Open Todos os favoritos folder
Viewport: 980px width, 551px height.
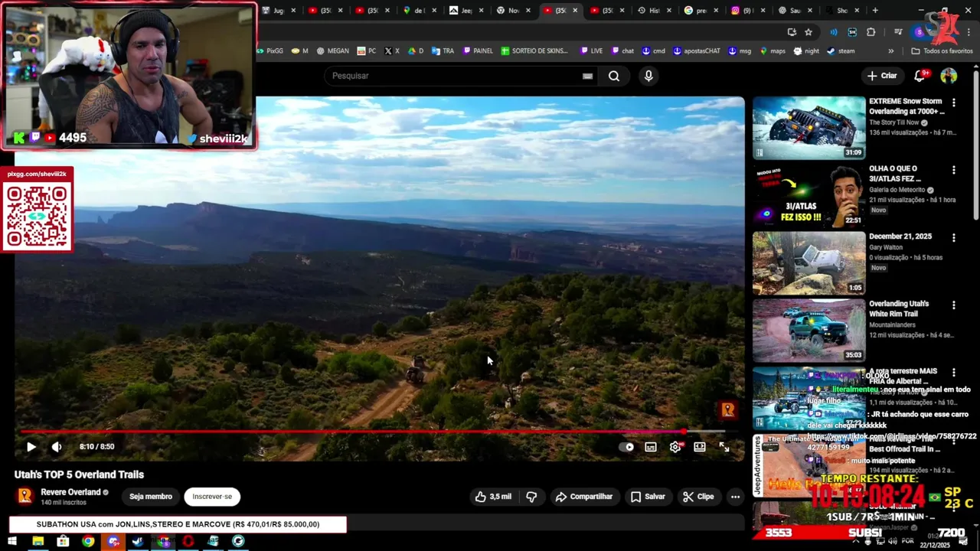(x=942, y=51)
